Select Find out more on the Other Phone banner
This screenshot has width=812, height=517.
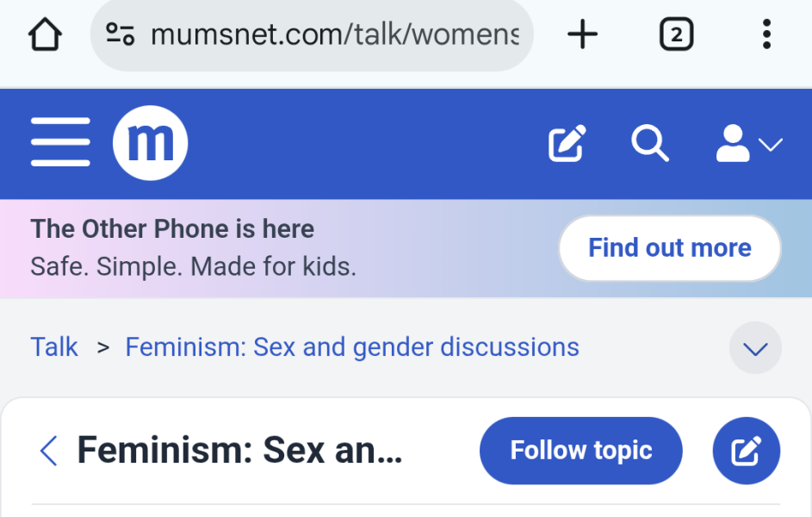click(669, 248)
